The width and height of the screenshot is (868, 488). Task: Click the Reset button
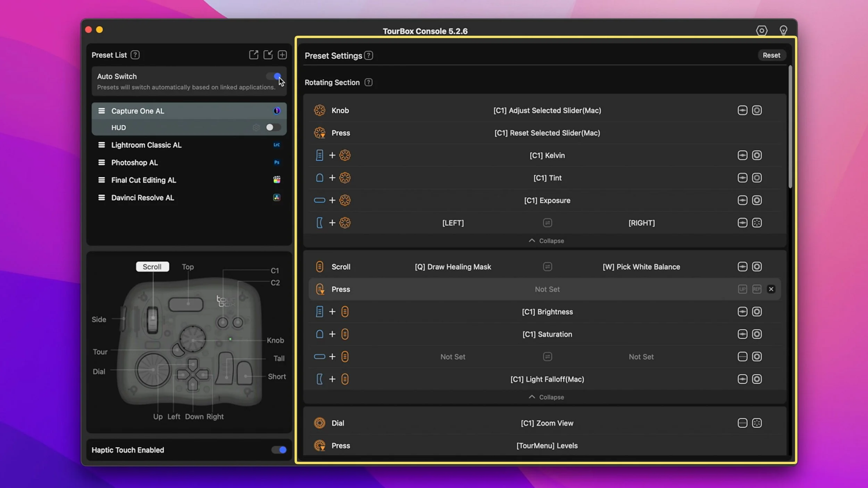771,55
